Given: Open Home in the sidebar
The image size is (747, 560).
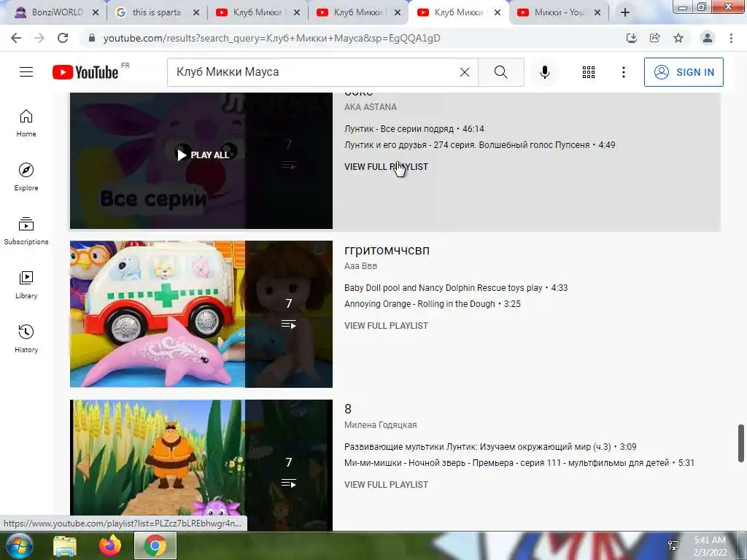Looking at the screenshot, I should (26, 123).
